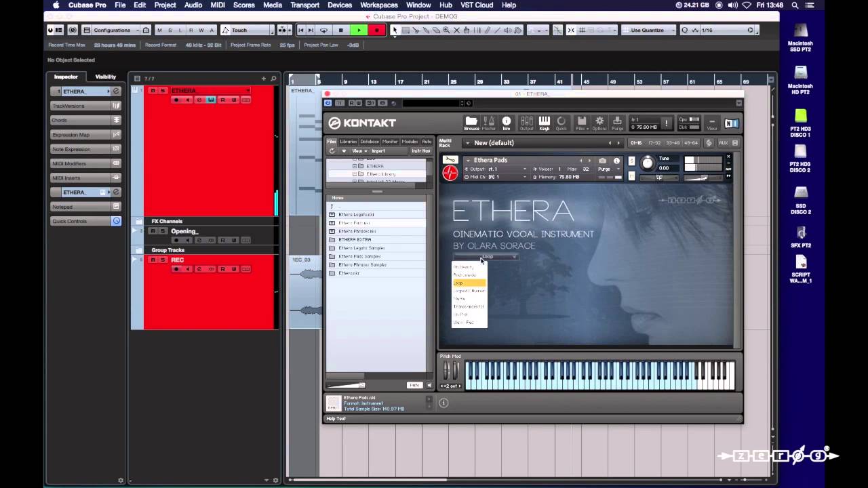Toggle the AUX button in Multi Rack
Image resolution: width=868 pixels, height=488 pixels.
[723, 143]
